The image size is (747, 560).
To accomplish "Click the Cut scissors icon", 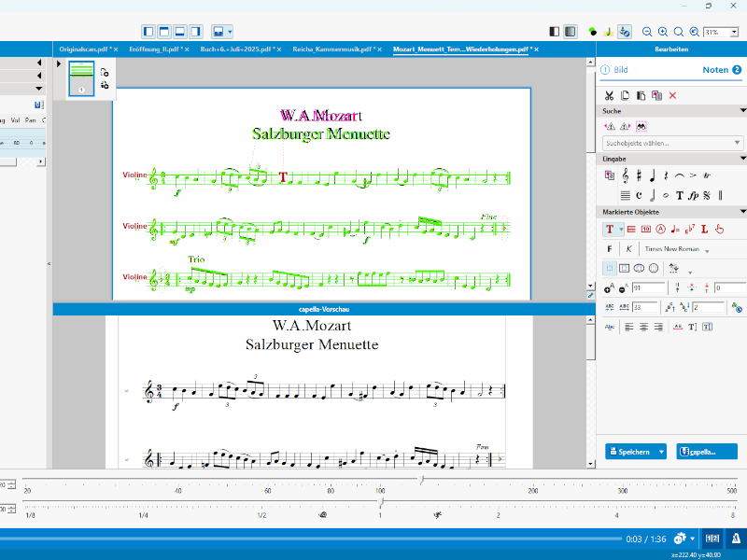I will click(609, 96).
